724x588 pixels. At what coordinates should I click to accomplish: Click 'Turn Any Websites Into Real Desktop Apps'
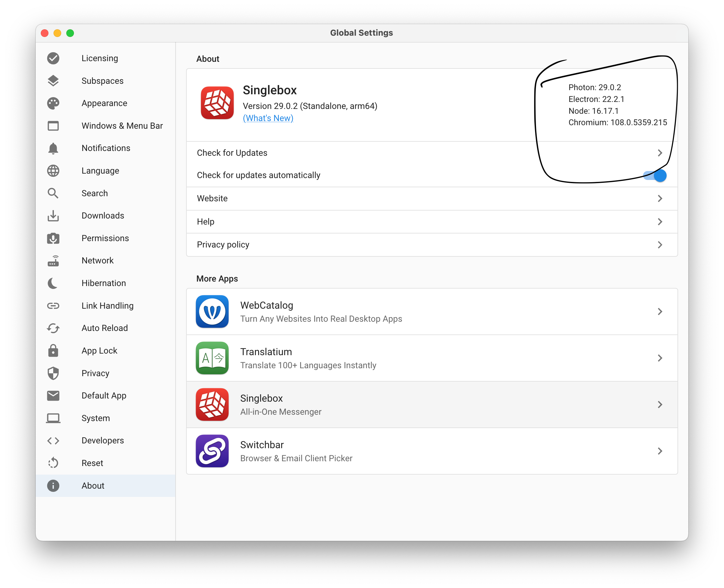tap(321, 319)
